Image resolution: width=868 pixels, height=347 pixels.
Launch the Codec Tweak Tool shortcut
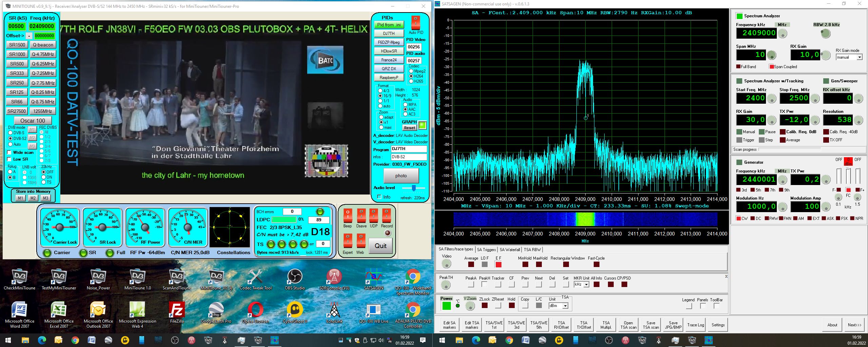click(x=255, y=278)
